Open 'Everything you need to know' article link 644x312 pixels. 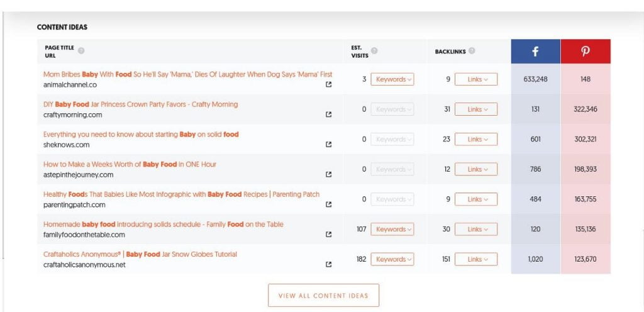(x=141, y=134)
